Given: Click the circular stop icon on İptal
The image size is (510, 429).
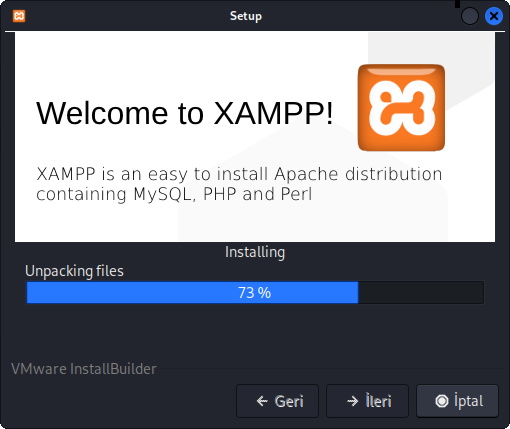Looking at the screenshot, I should coord(442,401).
